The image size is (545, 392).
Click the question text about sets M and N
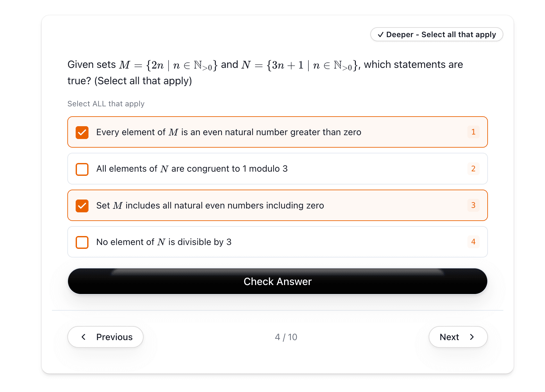point(265,72)
